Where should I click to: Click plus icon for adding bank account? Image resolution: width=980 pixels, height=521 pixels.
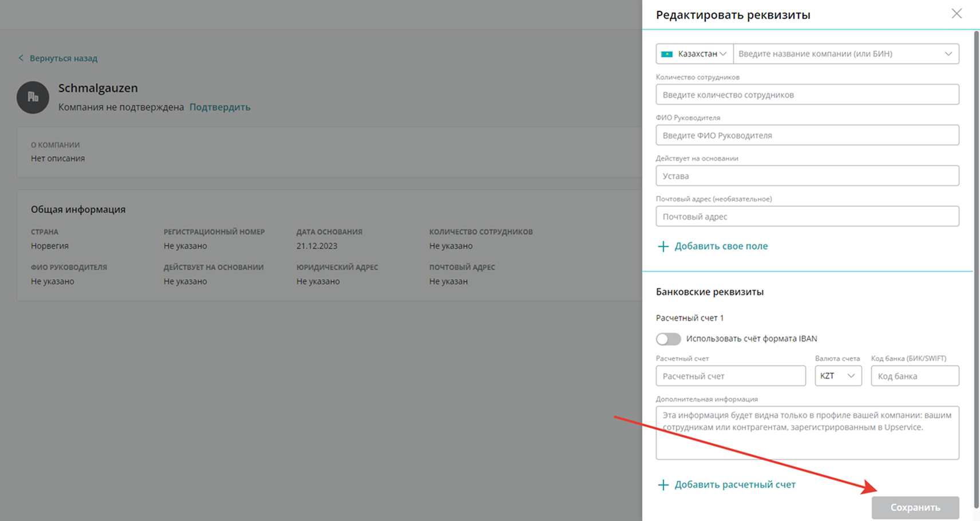click(x=663, y=485)
